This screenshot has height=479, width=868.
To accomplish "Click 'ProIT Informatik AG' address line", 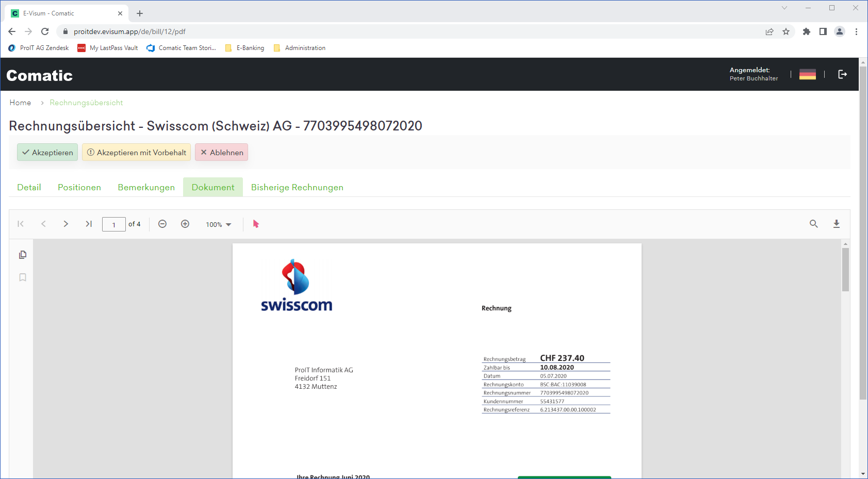I will click(324, 370).
